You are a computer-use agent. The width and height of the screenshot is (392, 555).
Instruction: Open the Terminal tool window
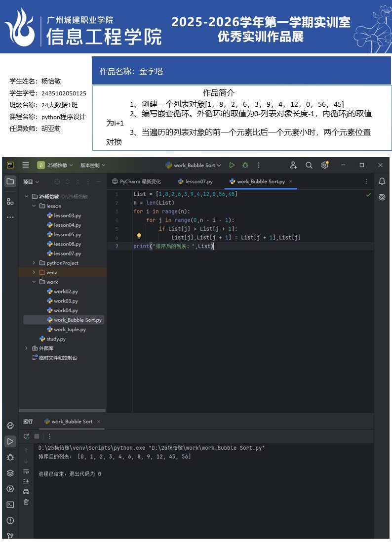[10, 505]
